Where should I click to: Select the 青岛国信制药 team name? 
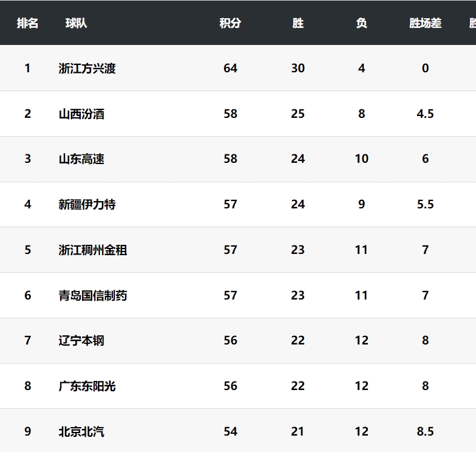(93, 295)
